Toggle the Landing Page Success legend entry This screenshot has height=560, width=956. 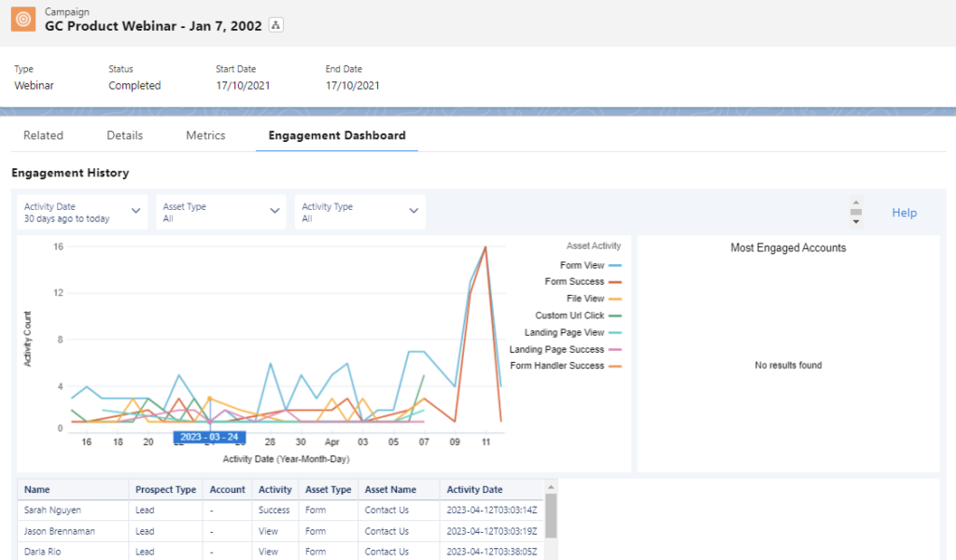pos(565,349)
